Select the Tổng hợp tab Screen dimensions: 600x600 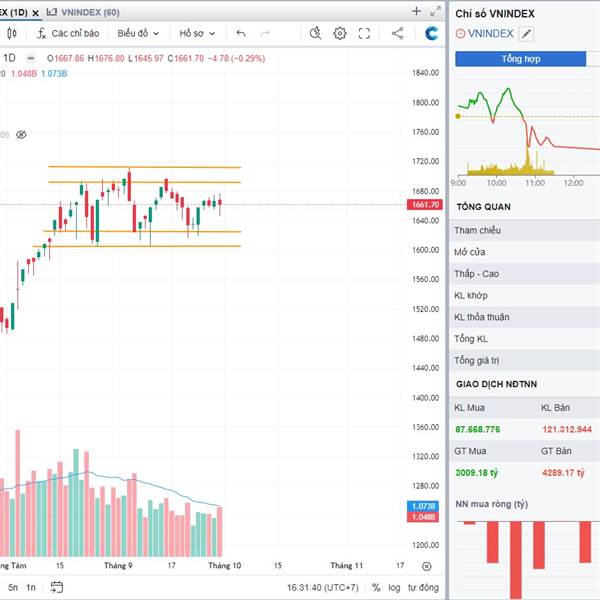tap(521, 59)
